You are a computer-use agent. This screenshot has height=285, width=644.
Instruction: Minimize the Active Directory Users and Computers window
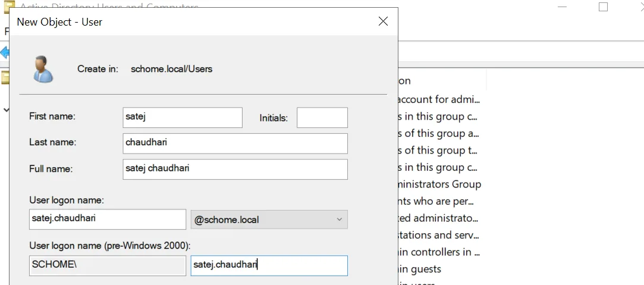pyautogui.click(x=562, y=7)
